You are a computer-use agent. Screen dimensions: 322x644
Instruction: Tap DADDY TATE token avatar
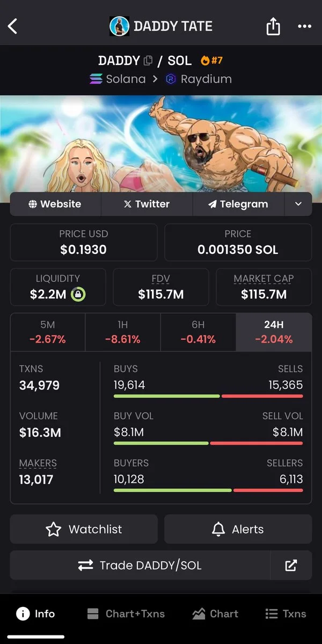pyautogui.click(x=119, y=26)
